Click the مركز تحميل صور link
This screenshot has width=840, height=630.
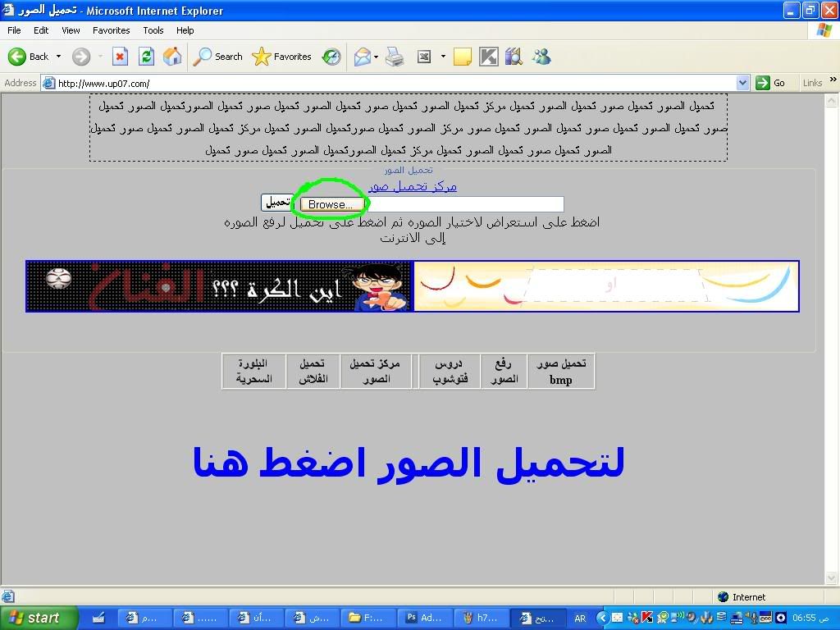413,186
